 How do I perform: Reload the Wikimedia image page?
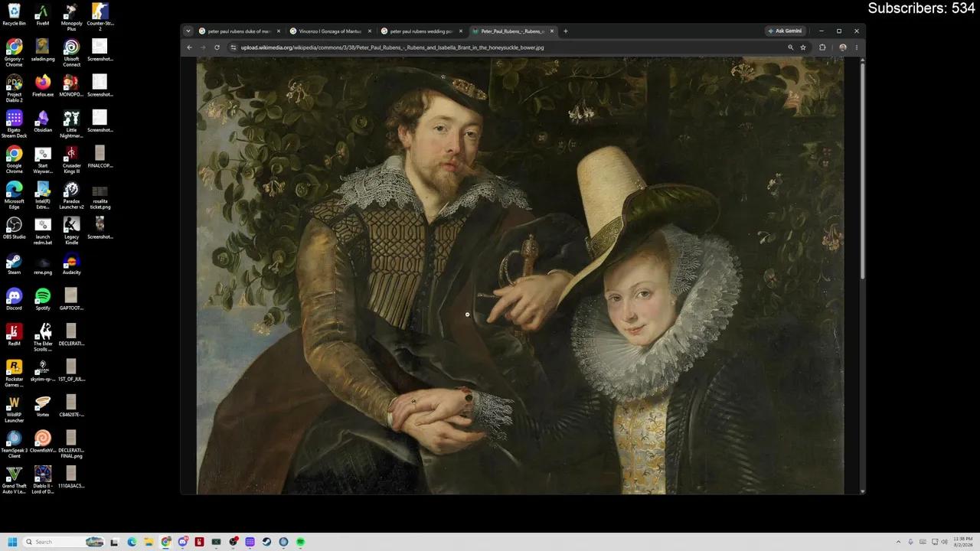click(x=217, y=47)
